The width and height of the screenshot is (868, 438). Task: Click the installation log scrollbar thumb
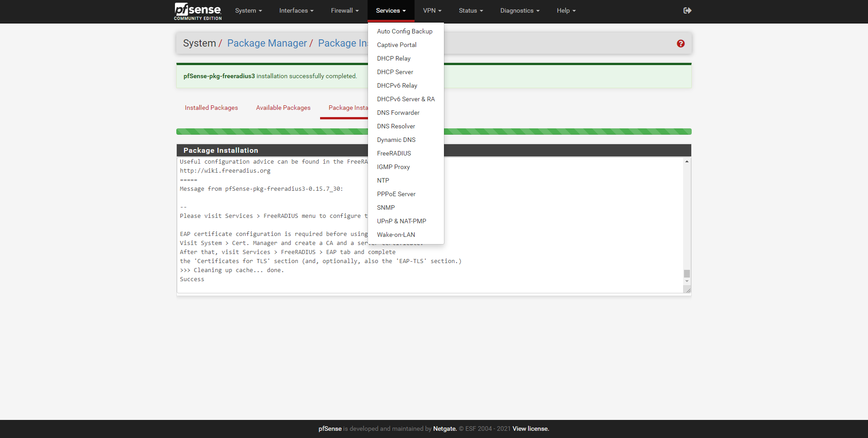point(687,273)
